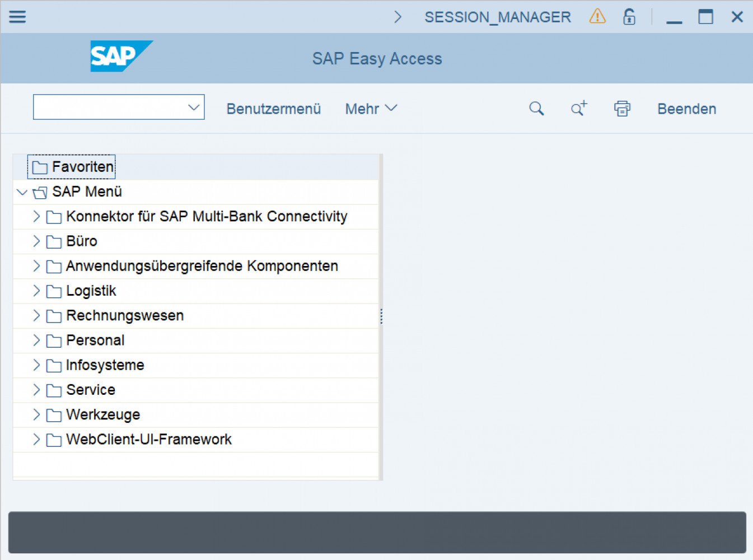Screen dimensions: 753x560
Task: Click the Rechnungswesen folder icon
Action: (54, 316)
